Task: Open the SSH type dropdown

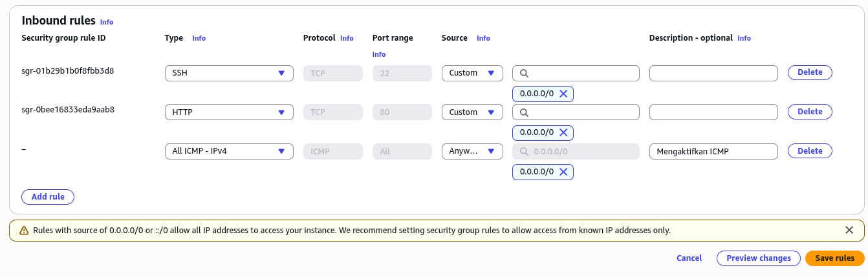Action: tap(229, 73)
